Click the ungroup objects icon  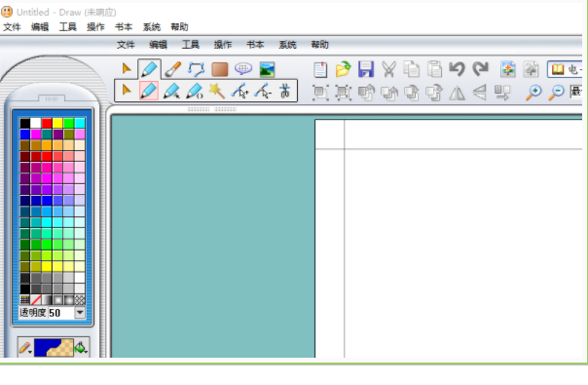[x=343, y=93]
